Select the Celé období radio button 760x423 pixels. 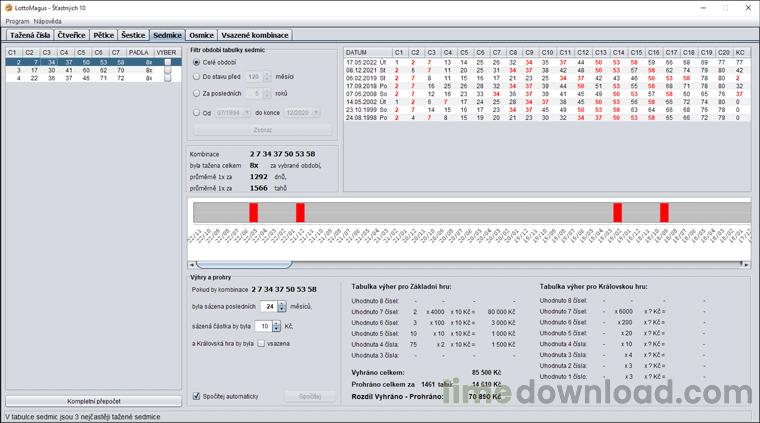tap(196, 63)
